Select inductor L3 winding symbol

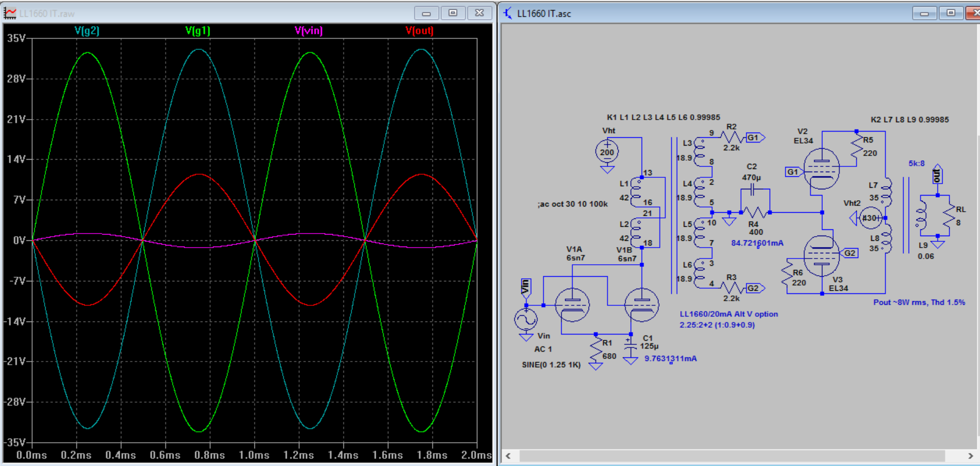pos(699,152)
